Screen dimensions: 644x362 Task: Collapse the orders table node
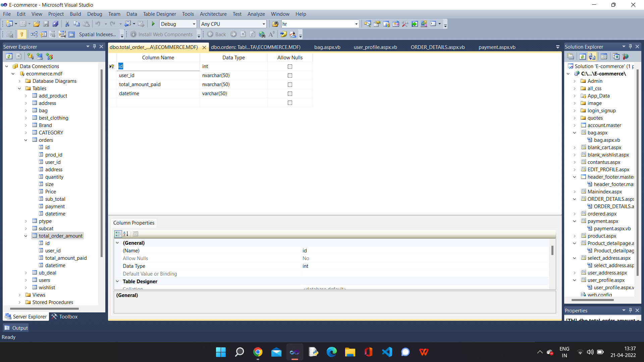click(x=26, y=140)
